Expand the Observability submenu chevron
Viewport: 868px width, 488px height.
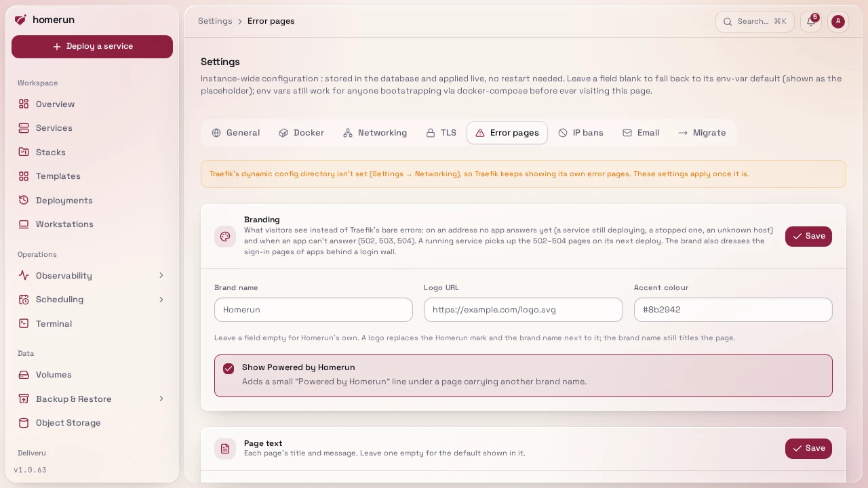tap(161, 275)
